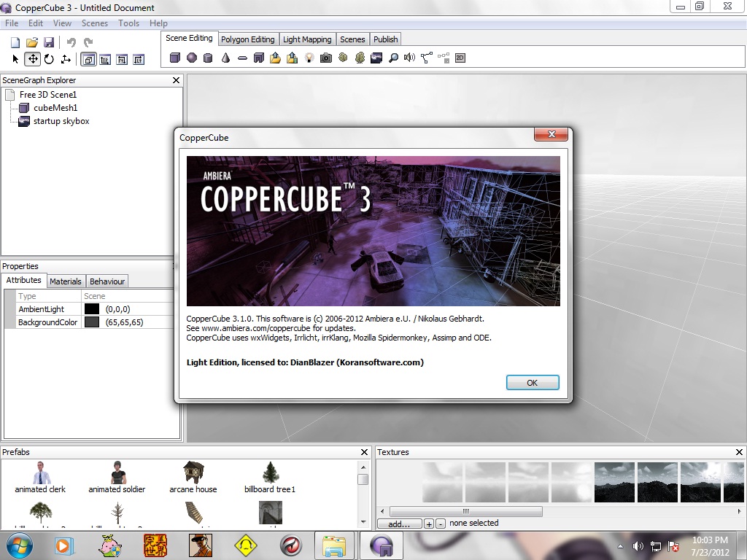Click the add... button in Textures panel

coord(399,524)
